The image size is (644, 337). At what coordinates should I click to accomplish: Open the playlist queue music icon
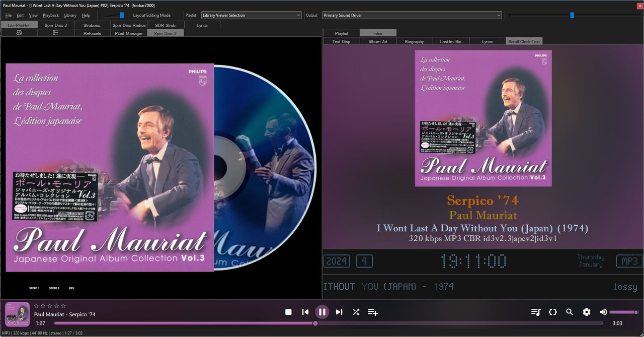[536, 312]
